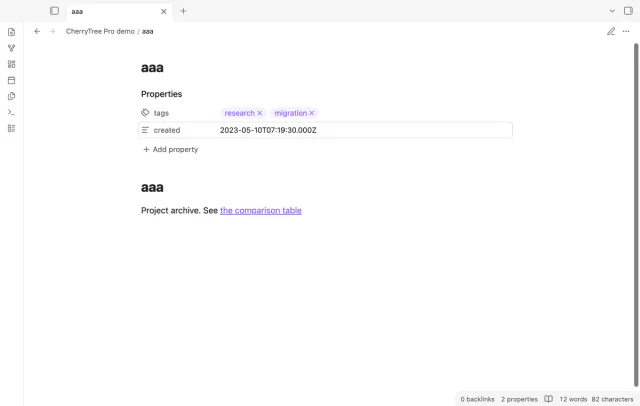This screenshot has width=640, height=406.
Task: Click the inline aaa note title
Action: coord(152,67)
